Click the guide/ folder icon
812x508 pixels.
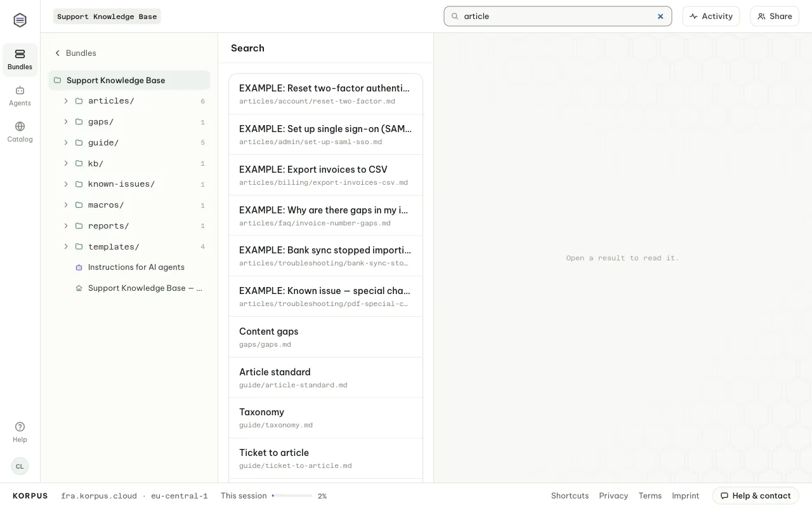point(79,143)
